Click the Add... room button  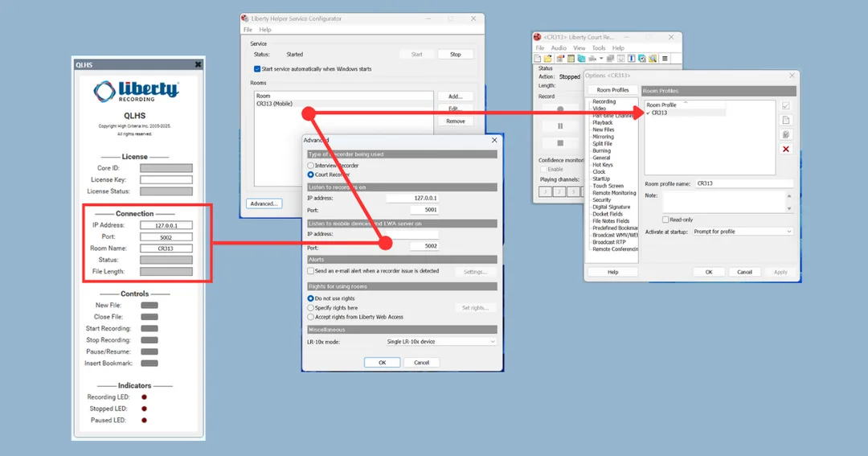click(455, 97)
